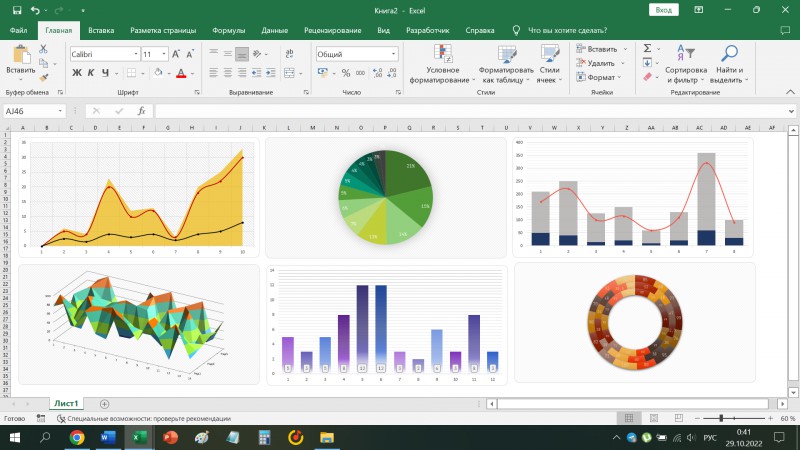Copy selection with the copy icon
The image size is (800, 450).
tap(43, 63)
